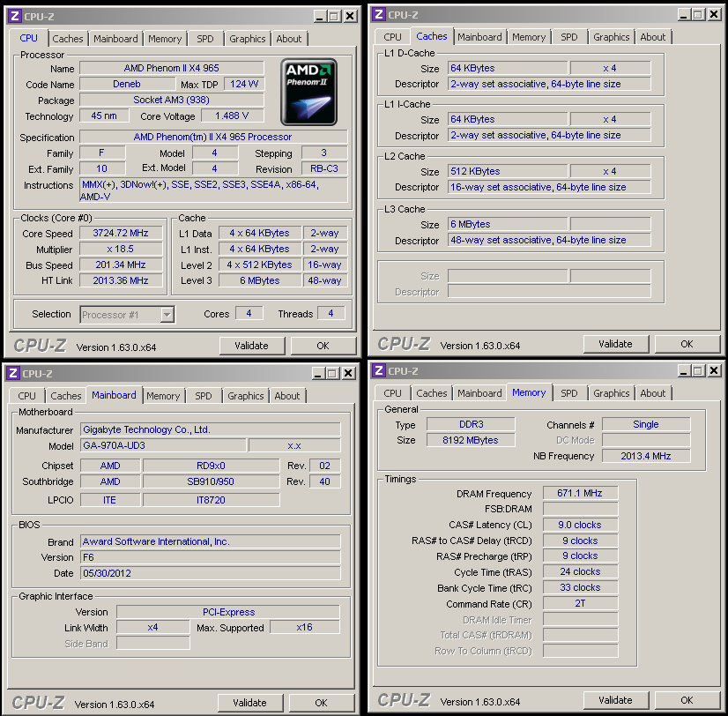Viewport: 728px width, 716px height.
Task: Click the Southbridge model SB910/950
Action: click(211, 481)
